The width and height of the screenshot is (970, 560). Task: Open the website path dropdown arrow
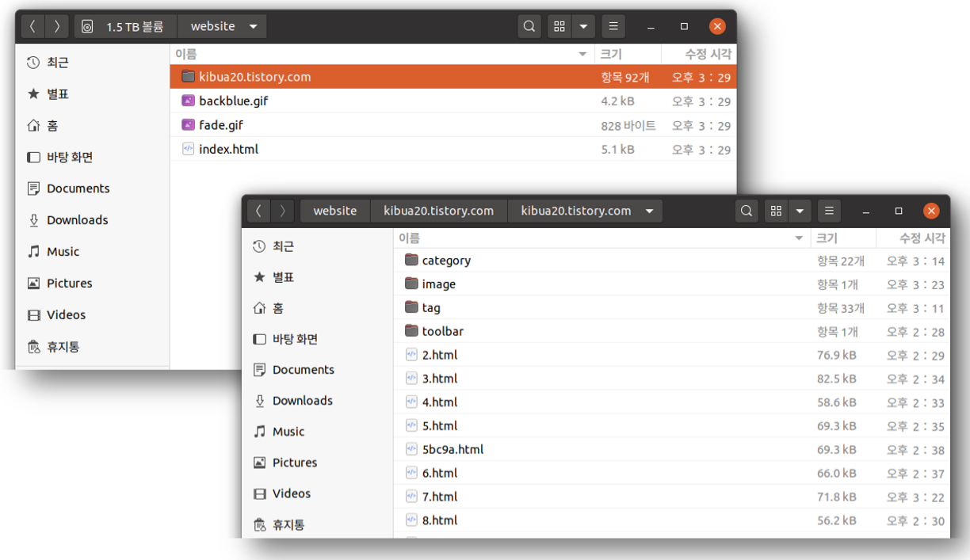pos(253,26)
